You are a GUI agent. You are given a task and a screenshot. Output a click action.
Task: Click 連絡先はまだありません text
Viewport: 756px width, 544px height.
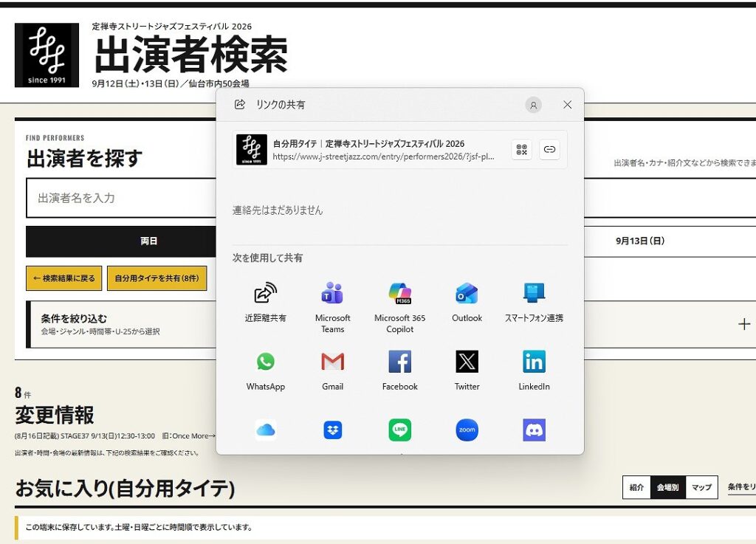278,210
